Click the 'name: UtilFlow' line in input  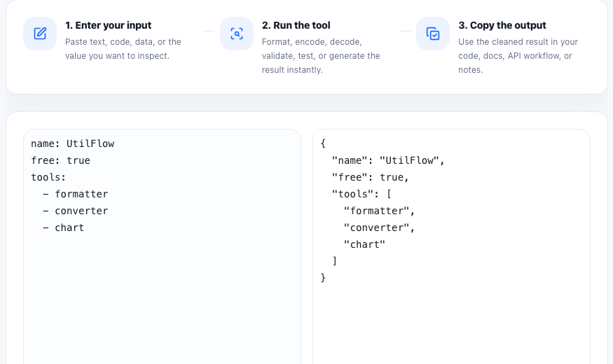coord(73,143)
